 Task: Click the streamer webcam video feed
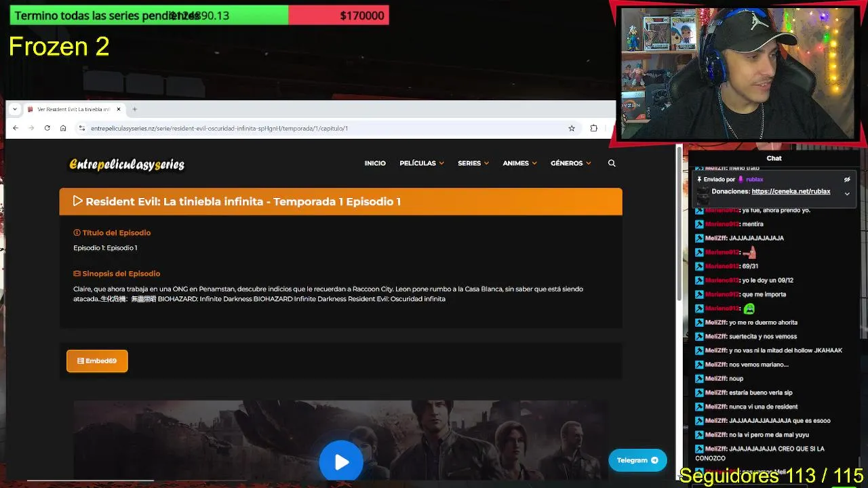point(737,73)
